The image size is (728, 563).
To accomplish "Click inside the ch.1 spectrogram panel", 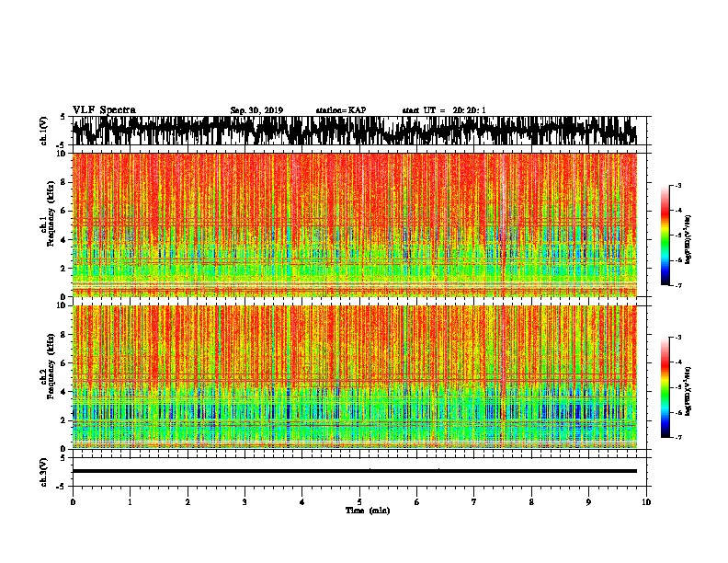I will [354, 224].
